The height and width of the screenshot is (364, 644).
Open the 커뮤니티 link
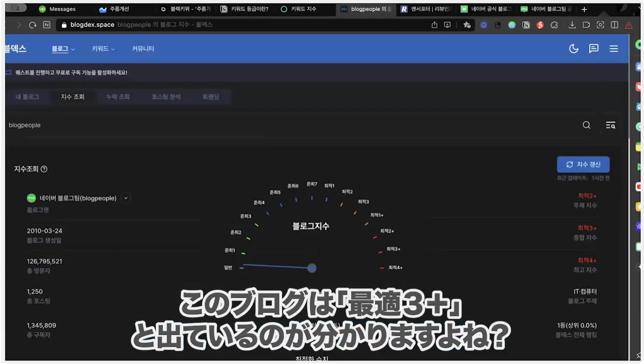pos(143,49)
